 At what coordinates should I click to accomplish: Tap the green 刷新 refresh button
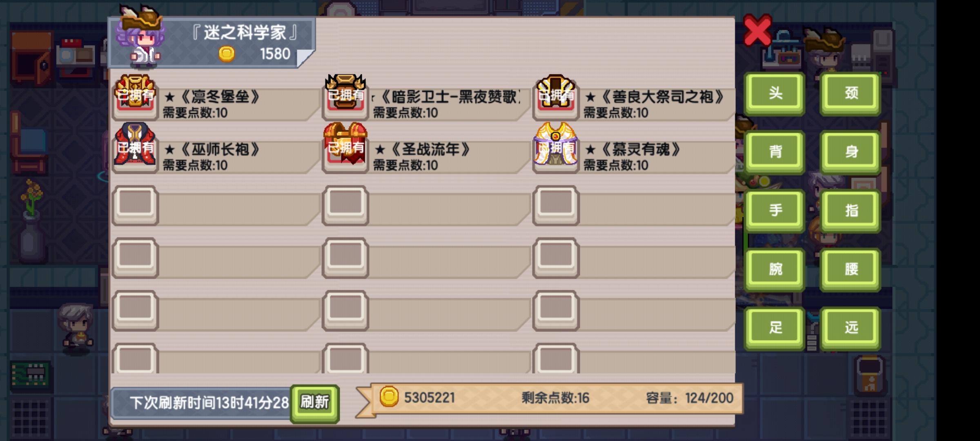click(x=314, y=403)
